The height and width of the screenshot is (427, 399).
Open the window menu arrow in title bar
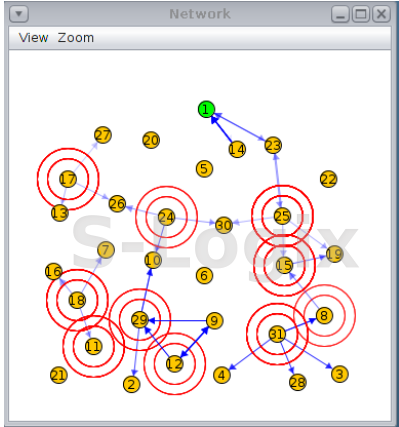pos(19,14)
